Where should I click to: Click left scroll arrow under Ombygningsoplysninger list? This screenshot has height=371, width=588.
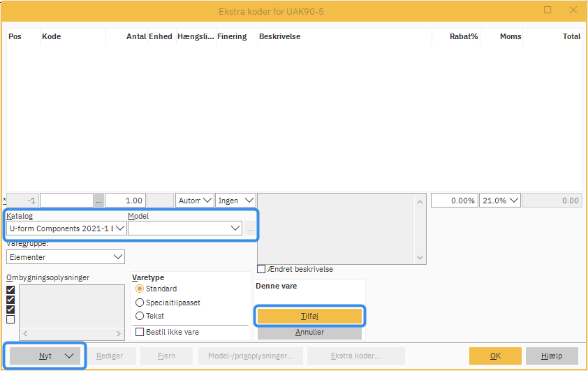pos(24,334)
